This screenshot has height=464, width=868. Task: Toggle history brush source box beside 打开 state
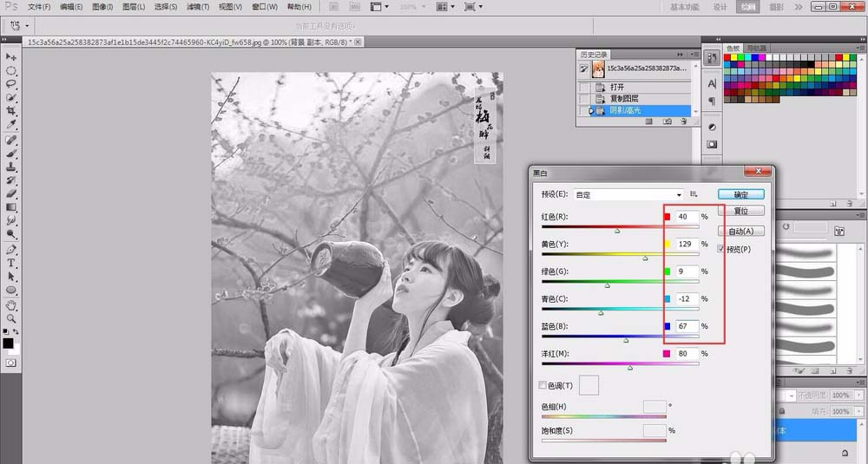coord(583,87)
